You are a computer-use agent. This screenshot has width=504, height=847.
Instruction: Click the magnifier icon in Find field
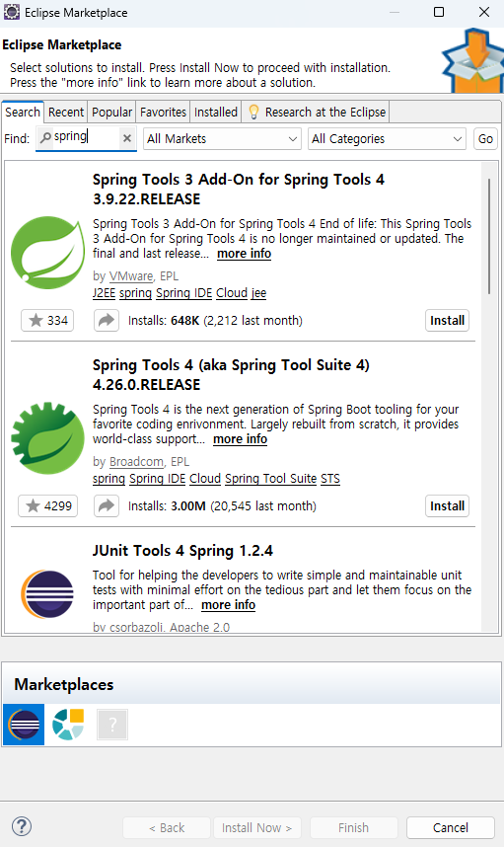(46, 138)
